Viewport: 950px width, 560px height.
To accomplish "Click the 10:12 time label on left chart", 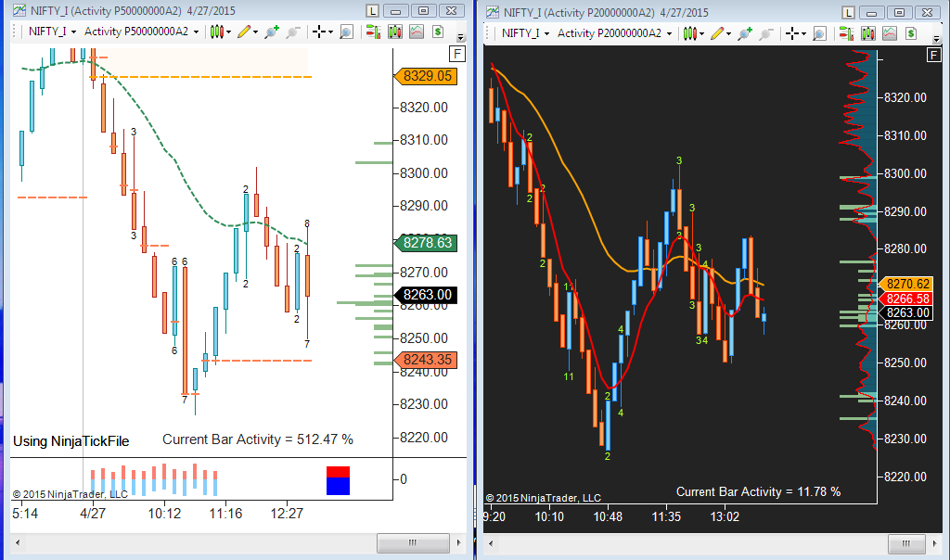I will 164,514.
